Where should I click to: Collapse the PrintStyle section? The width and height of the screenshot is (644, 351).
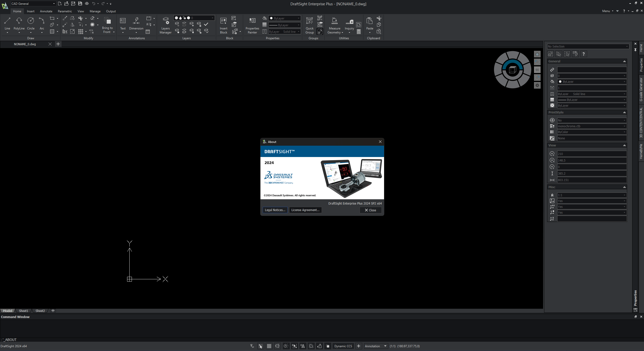[x=624, y=112]
